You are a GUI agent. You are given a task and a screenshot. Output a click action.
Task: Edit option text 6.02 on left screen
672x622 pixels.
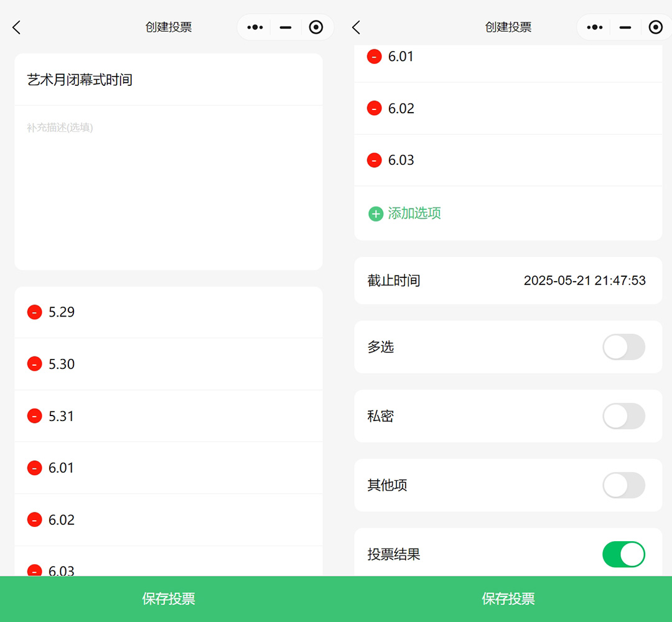coord(61,520)
